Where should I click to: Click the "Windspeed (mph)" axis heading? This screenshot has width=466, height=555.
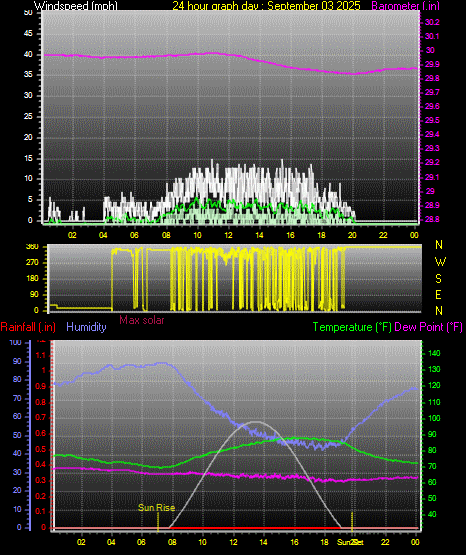[75, 5]
